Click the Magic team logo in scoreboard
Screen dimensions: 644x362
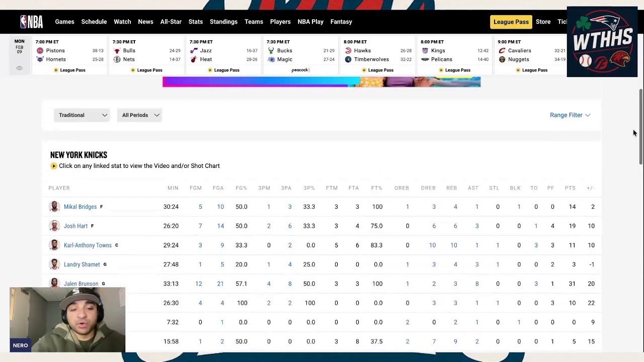(x=271, y=59)
